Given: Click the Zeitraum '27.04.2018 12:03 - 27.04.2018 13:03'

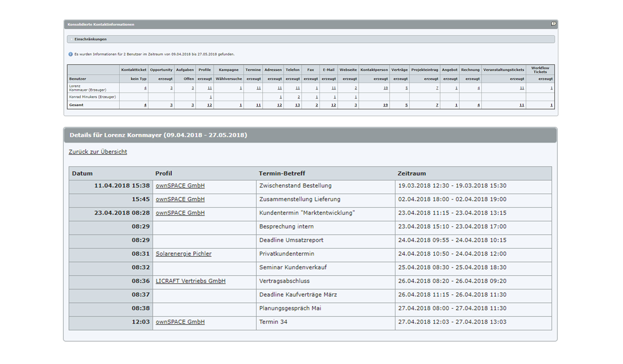Looking at the screenshot, I should pos(452,322).
